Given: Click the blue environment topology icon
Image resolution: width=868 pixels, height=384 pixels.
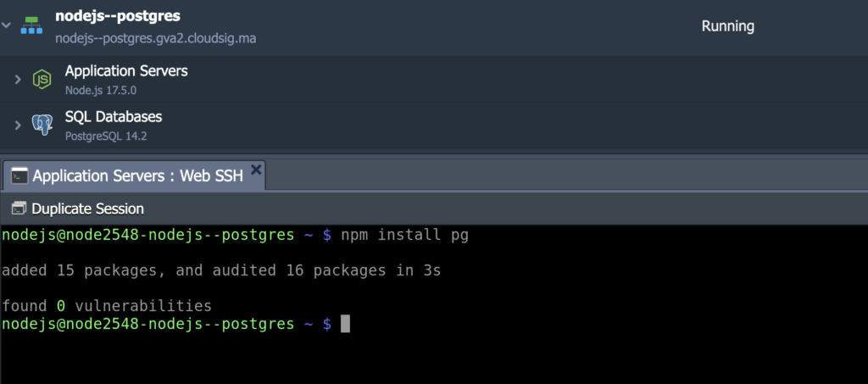Looking at the screenshot, I should coord(31,25).
